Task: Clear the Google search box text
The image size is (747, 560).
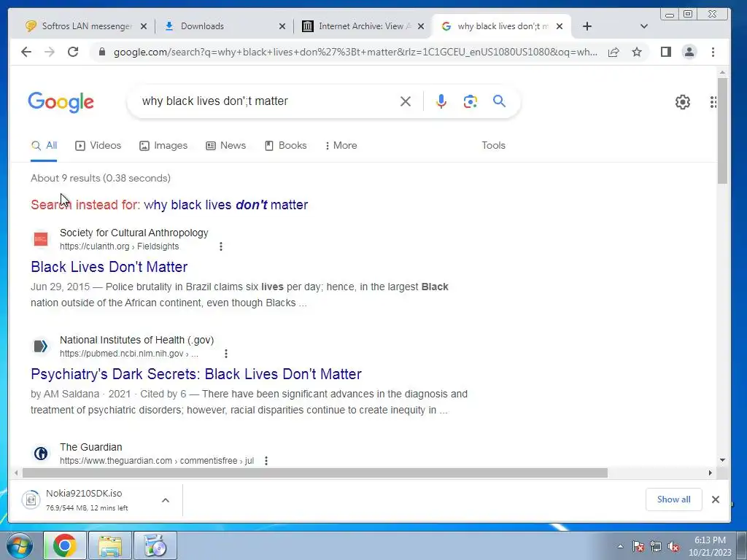Action: (406, 101)
